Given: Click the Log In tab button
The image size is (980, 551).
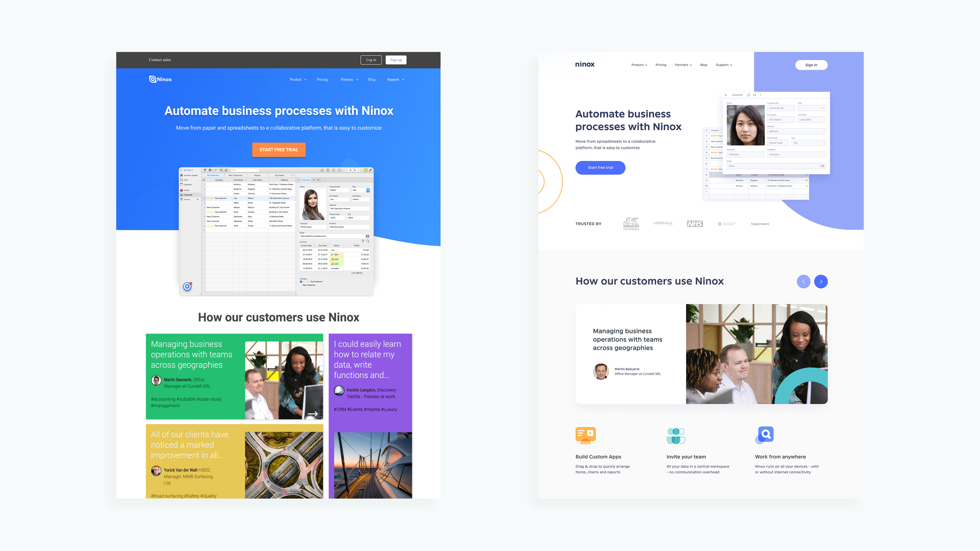Looking at the screenshot, I should click(371, 60).
